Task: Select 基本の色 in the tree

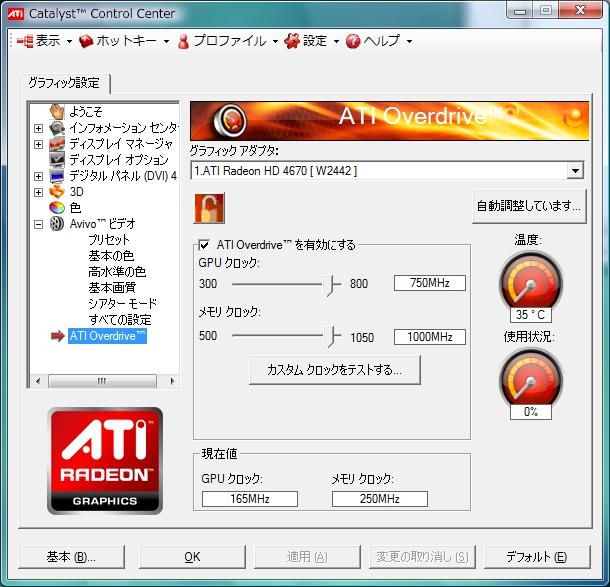Action: (111, 256)
